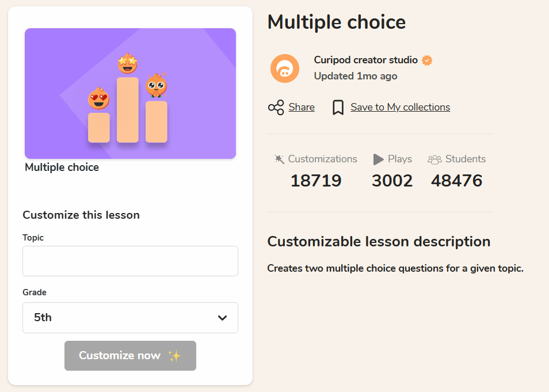
Task: Click the heart-eyes emoji character in thumbnail
Action: point(99,99)
